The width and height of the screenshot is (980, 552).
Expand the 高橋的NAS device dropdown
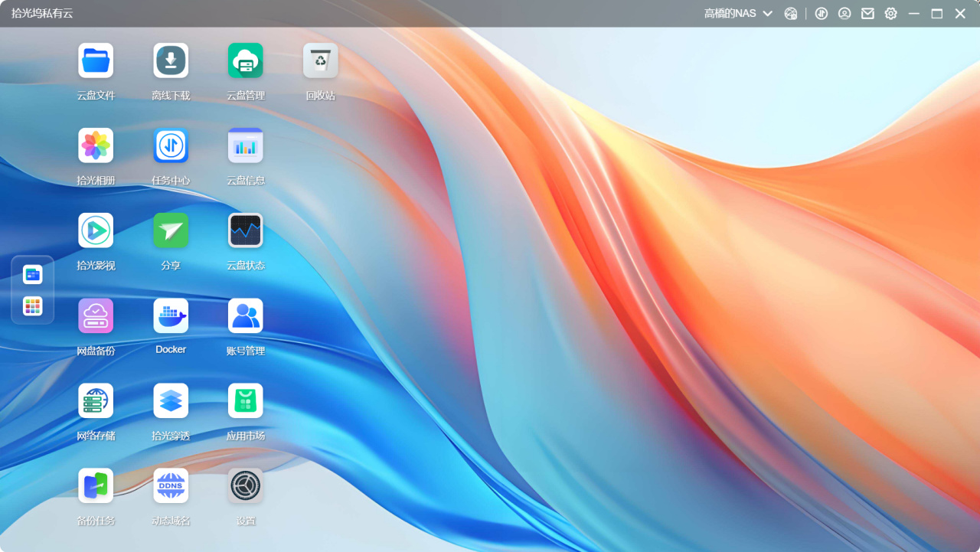point(738,14)
